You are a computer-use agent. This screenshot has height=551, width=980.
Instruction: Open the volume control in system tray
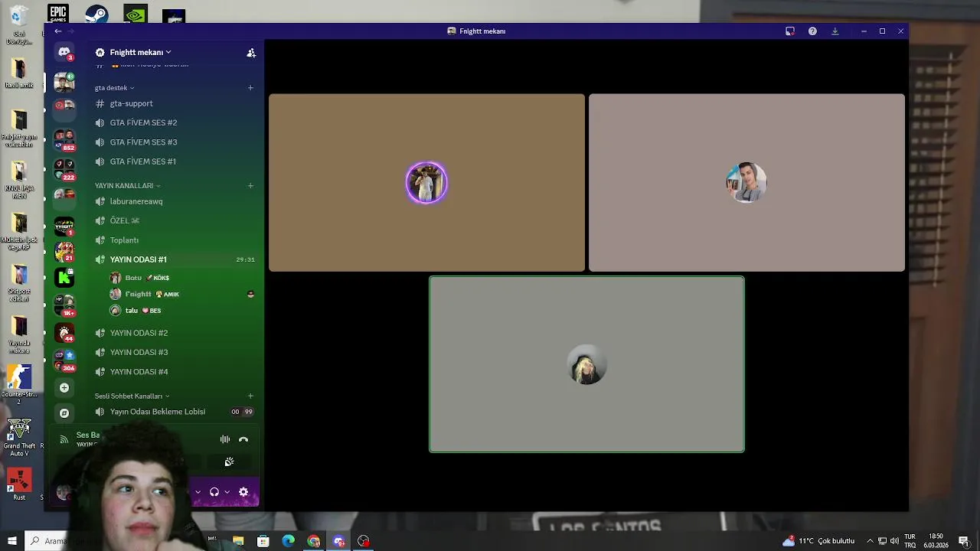[895, 541]
